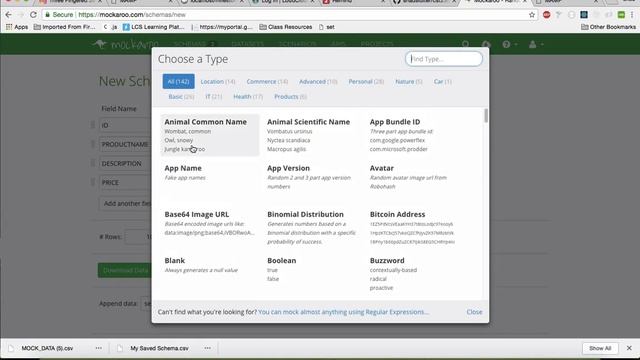The height and width of the screenshot is (360, 640).
Task: Open Other Bookmarks folder
Action: [608, 27]
